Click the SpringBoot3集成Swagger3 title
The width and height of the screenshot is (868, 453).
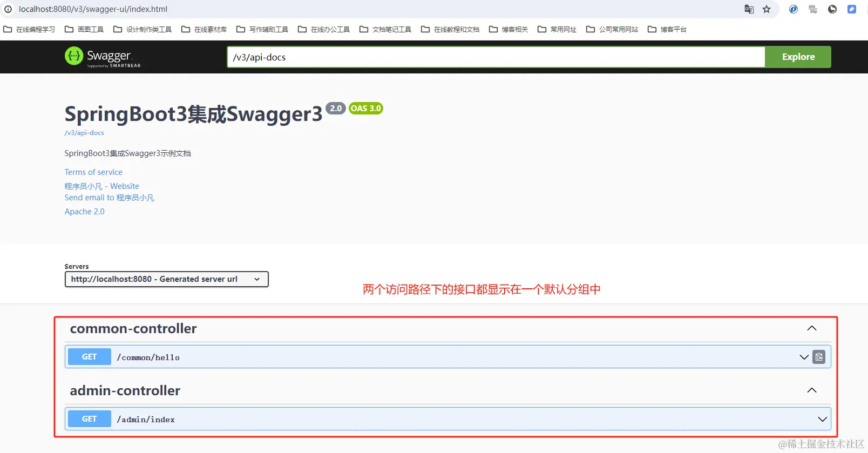pyautogui.click(x=193, y=114)
